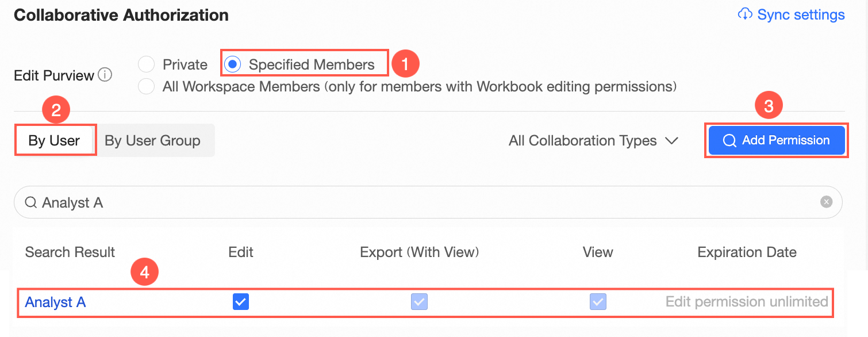The width and height of the screenshot is (868, 337).
Task: Toggle the View checkbox for Analyst A
Action: (x=598, y=301)
